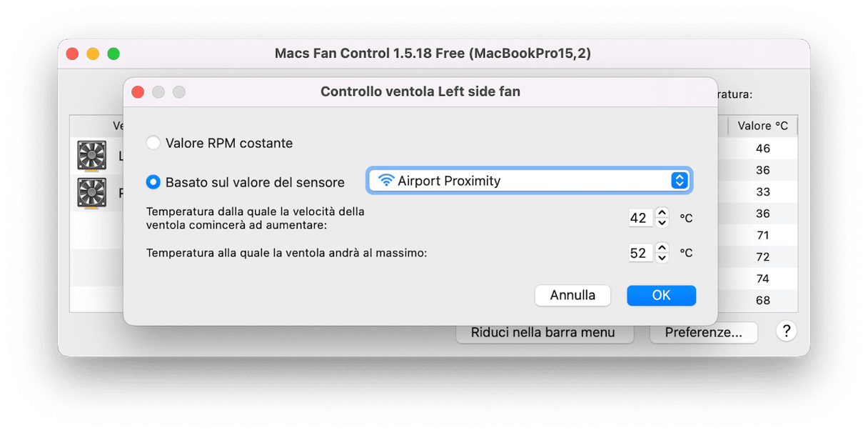Decrease the maximum temperature with the down arrow
The image size is (868, 433).
(x=662, y=258)
